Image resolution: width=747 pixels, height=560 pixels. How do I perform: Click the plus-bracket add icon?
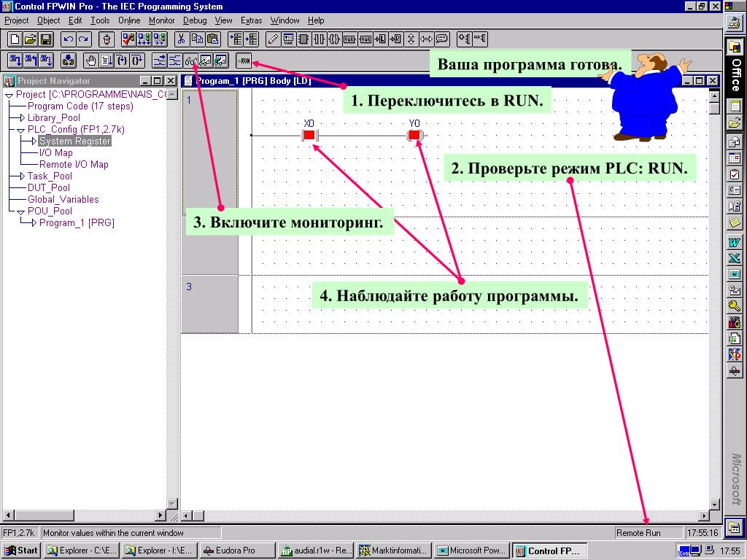point(464,39)
